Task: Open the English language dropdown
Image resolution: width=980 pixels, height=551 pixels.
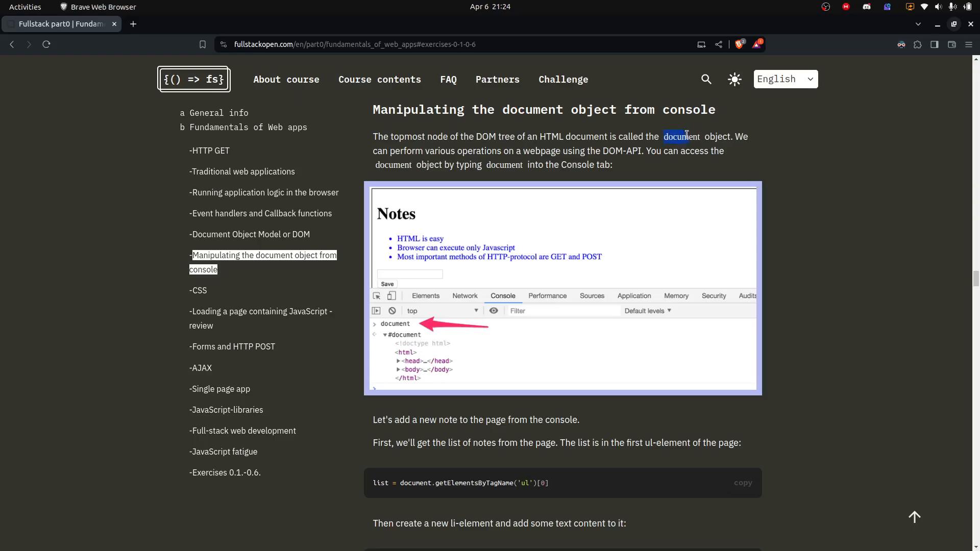Action: (x=786, y=79)
